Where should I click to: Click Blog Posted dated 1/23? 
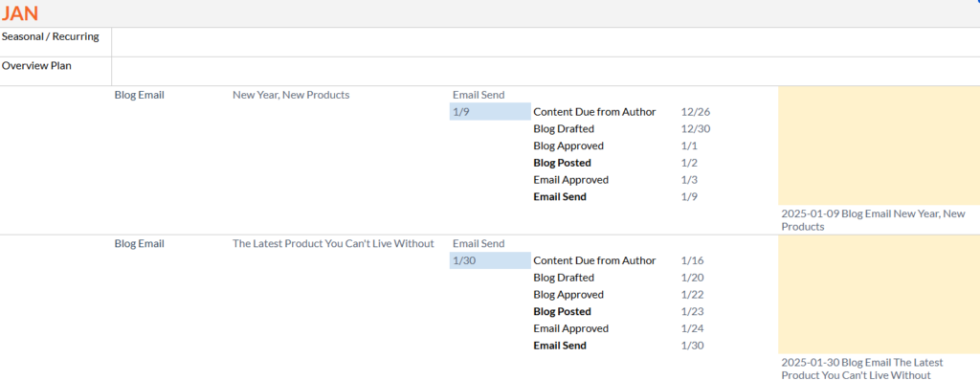(562, 311)
